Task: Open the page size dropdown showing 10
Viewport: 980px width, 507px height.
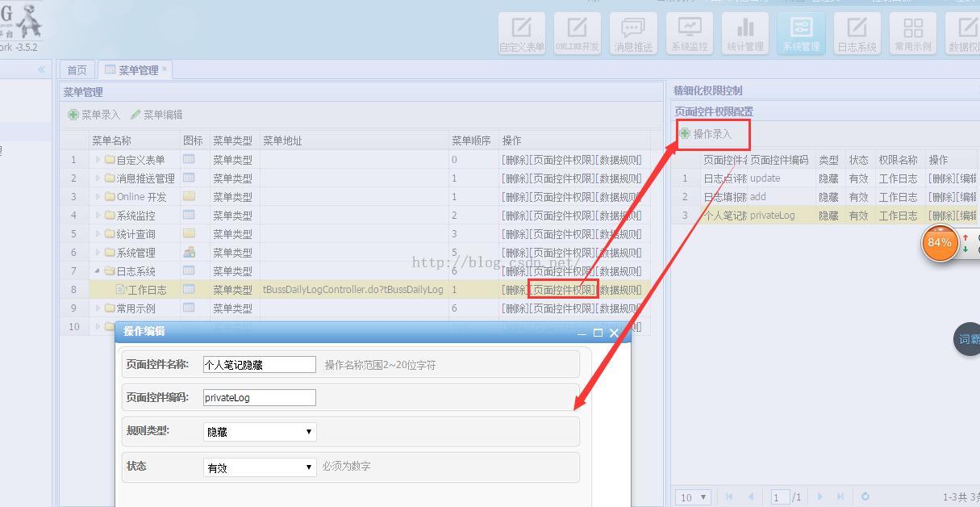Action: pos(694,497)
